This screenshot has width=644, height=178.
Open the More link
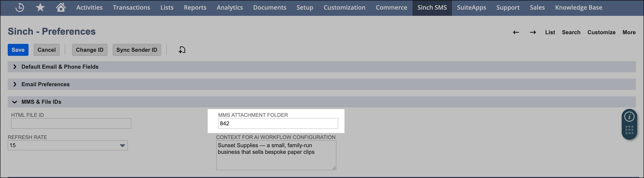click(629, 32)
